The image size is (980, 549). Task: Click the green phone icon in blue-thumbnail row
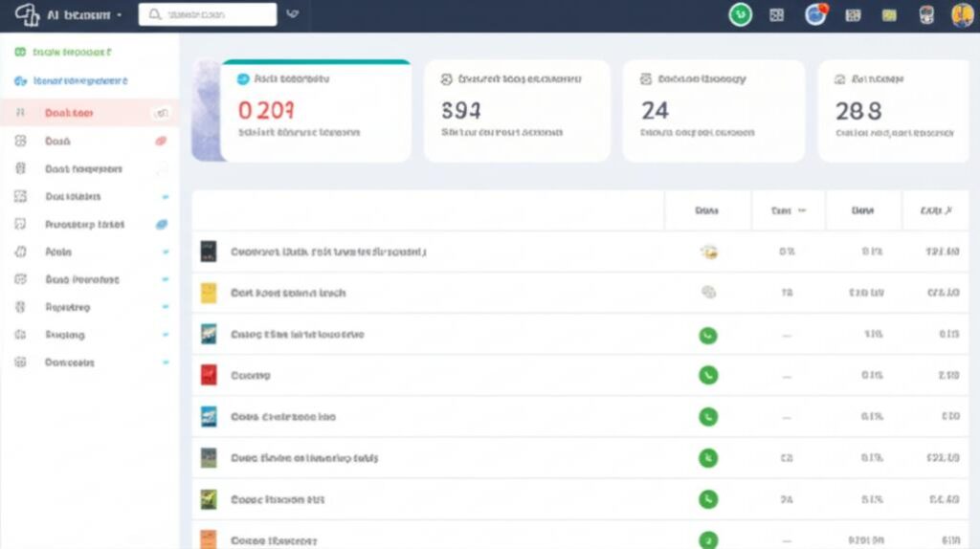[708, 417]
